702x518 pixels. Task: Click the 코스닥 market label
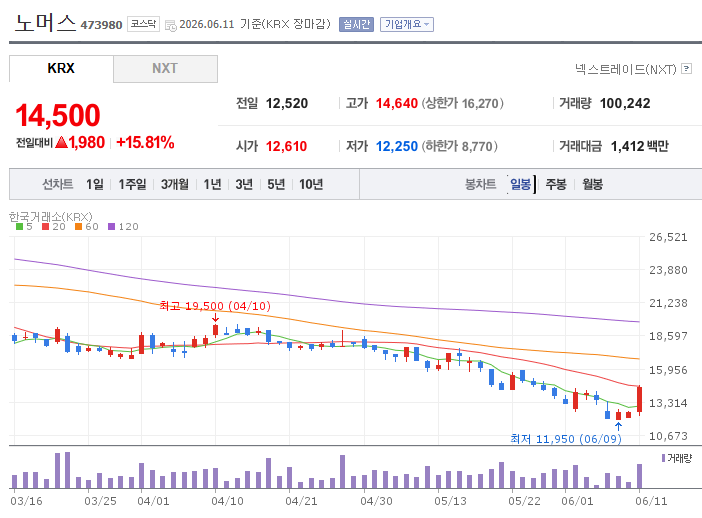tap(143, 24)
